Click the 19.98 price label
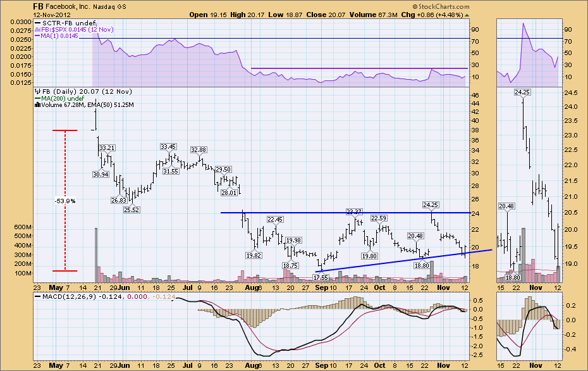This screenshot has width=588, height=371. (293, 241)
